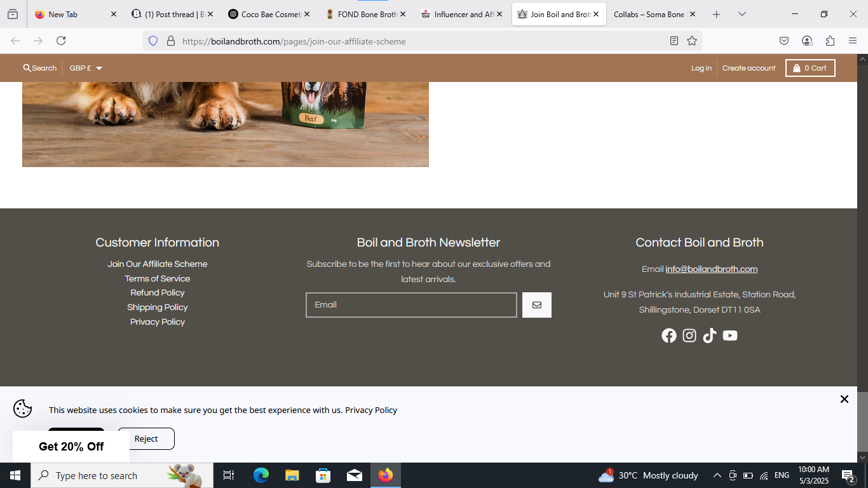Submit newsletter email with envelope button
868x488 pixels.
537,305
